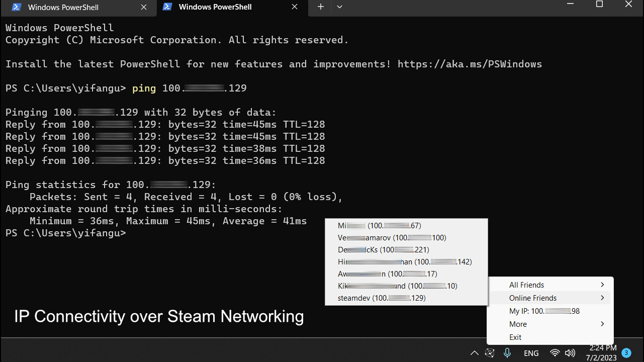Open notifications via the blue badge showing 3

click(626, 352)
